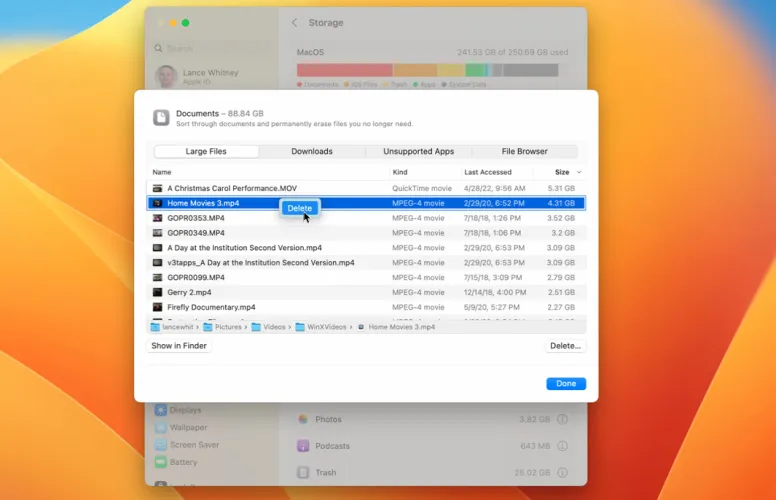Click the GOPR0353.MP4 file thumbnail icon
Viewport: 776px width, 500px height.
(x=157, y=218)
